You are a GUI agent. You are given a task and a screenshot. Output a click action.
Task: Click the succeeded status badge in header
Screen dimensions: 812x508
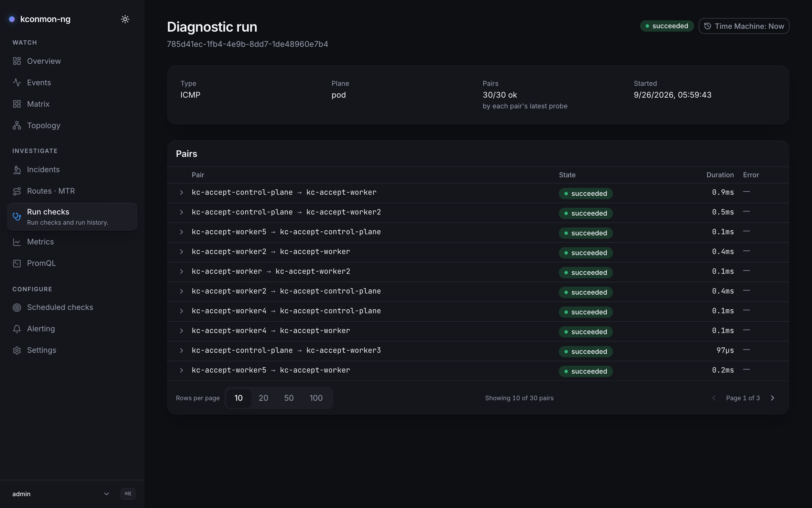(x=667, y=26)
